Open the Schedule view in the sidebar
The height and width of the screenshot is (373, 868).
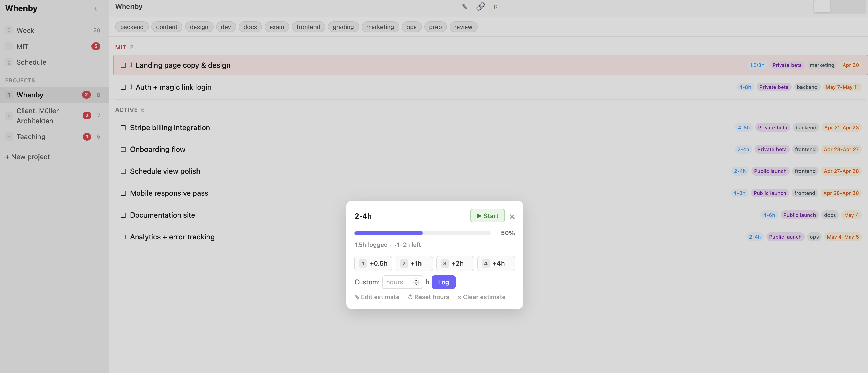(x=31, y=62)
